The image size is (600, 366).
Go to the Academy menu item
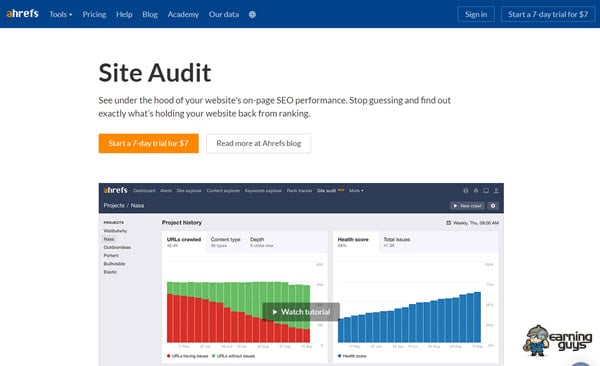[x=183, y=15]
